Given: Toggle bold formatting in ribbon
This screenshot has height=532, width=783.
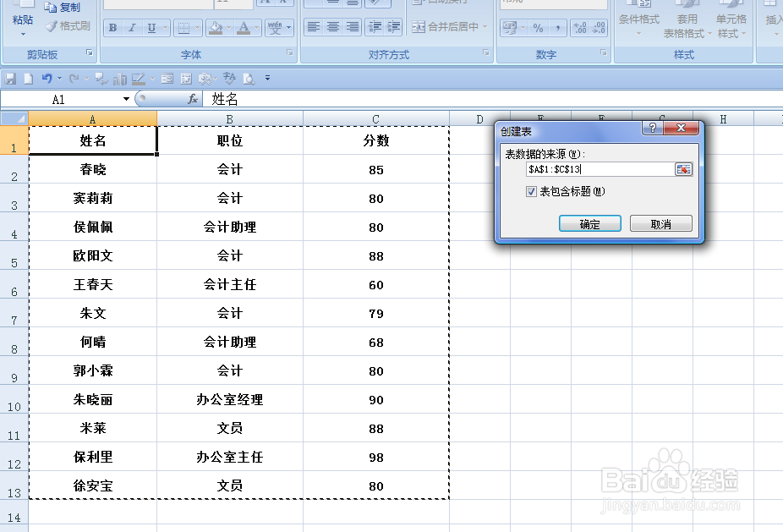Looking at the screenshot, I should point(112,27).
